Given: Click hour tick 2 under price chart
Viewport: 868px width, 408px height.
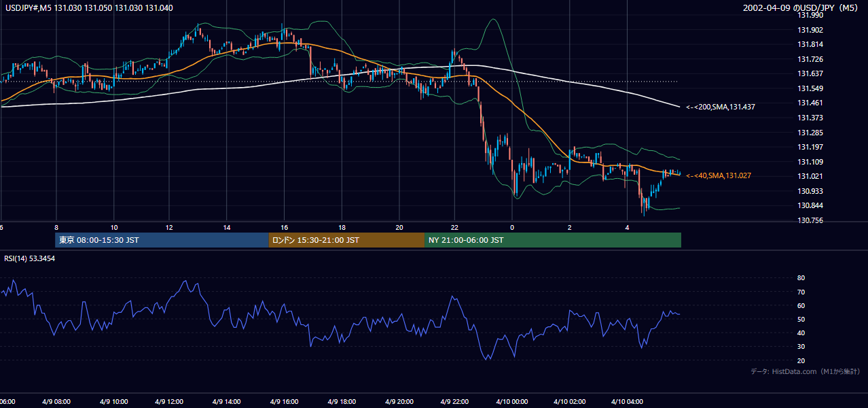Looking at the screenshot, I should (x=569, y=227).
